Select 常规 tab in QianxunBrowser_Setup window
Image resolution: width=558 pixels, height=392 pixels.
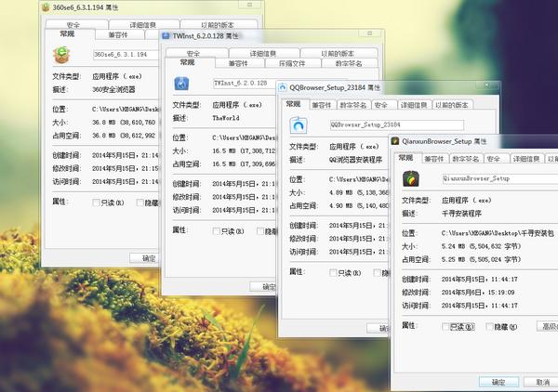pyautogui.click(x=407, y=158)
